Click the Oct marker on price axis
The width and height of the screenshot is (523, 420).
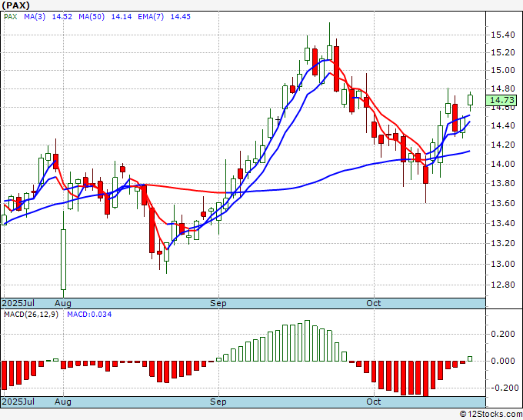click(x=374, y=303)
